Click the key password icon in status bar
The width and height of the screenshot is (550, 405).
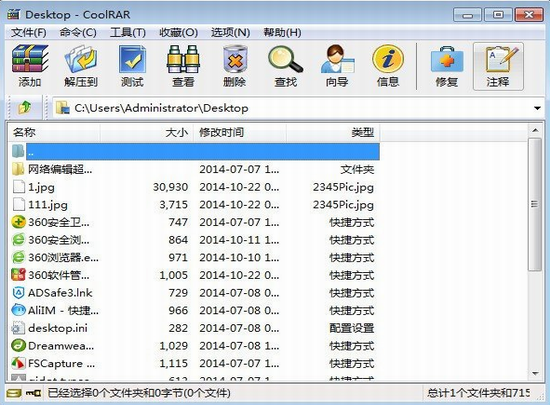[x=33, y=393]
